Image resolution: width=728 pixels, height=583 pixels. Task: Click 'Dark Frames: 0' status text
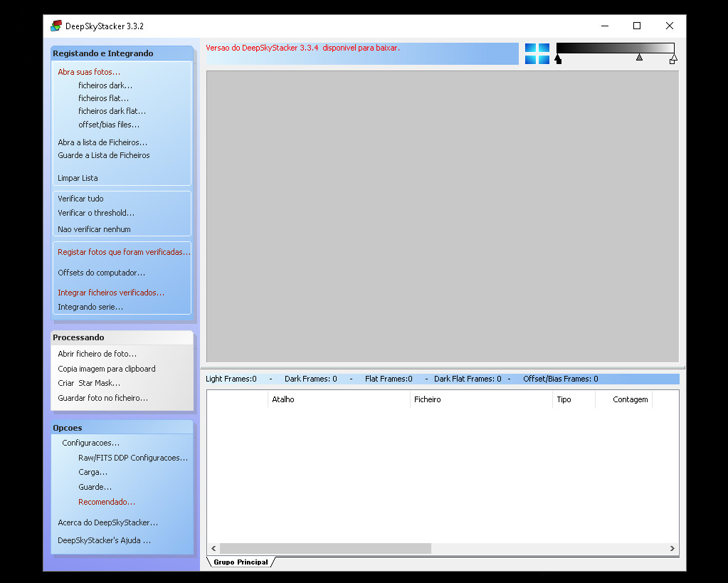[310, 379]
